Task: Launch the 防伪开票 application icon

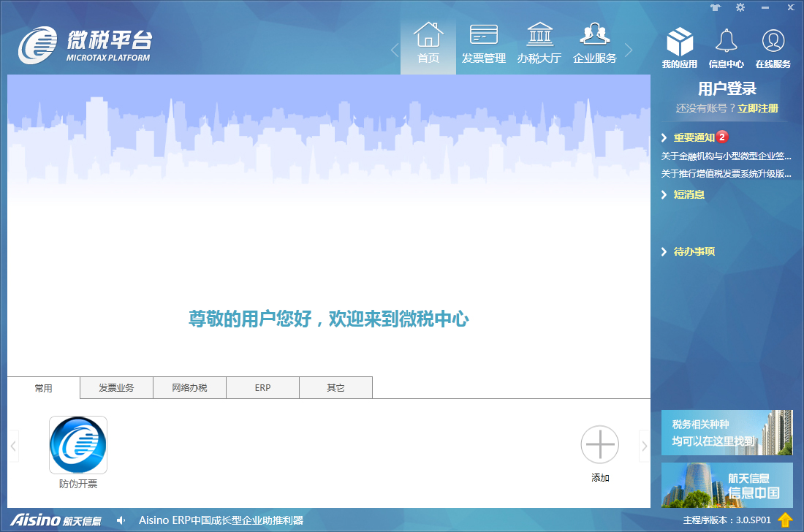Action: tap(78, 445)
